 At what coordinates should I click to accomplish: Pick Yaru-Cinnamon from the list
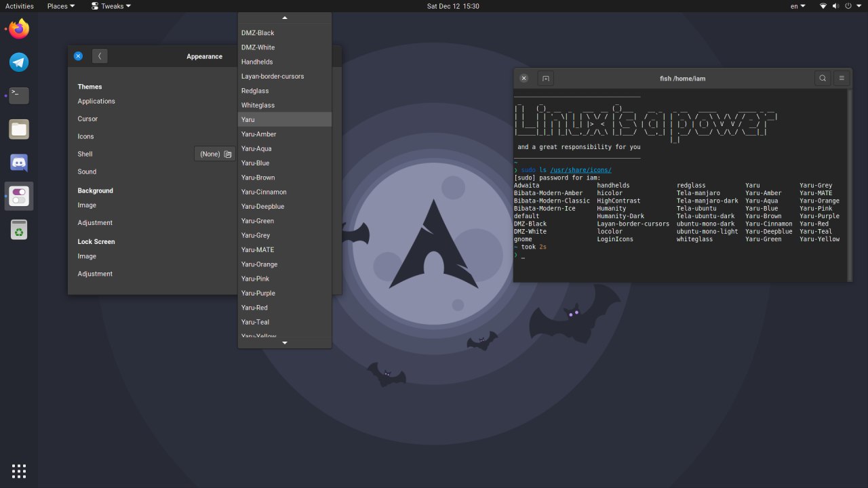(x=285, y=192)
